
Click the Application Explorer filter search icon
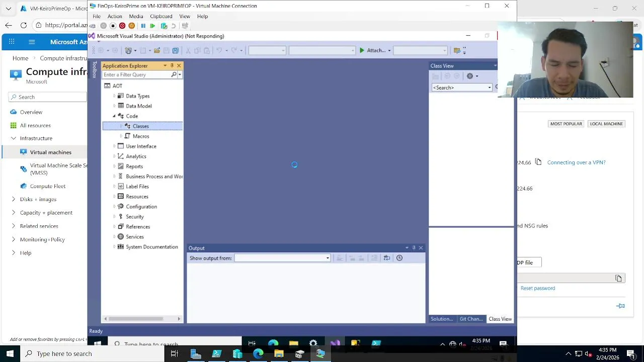tap(174, 75)
